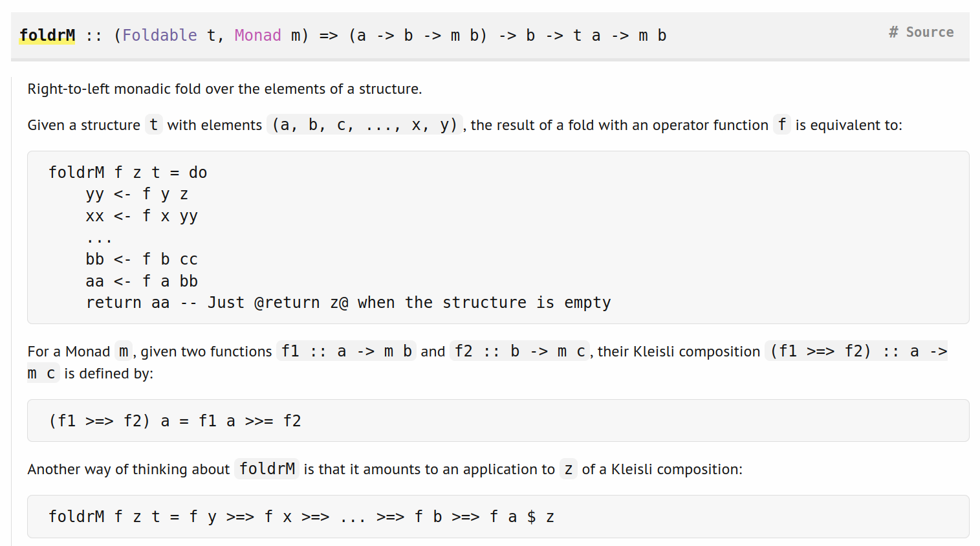Screen dimensions: 980x546
Task: Open the Foldable class link in signature
Action: (x=160, y=35)
